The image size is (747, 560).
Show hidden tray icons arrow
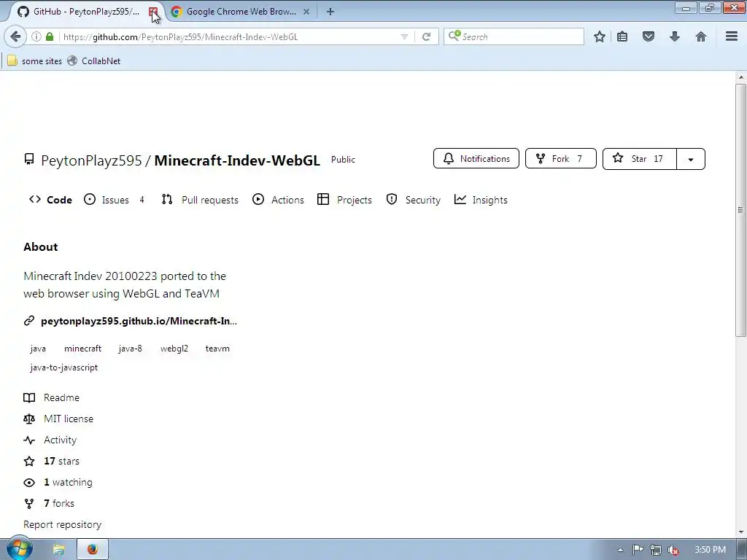[x=620, y=550]
